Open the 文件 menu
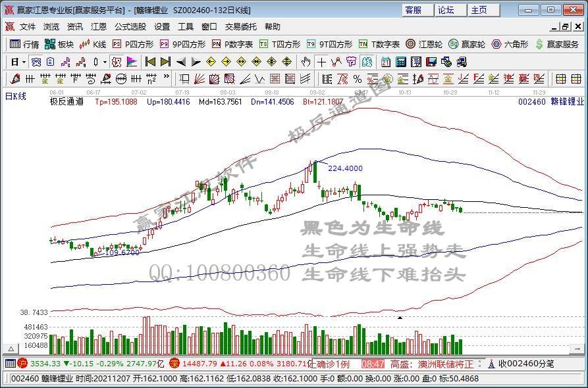This screenshot has width=588, height=388. tap(28, 26)
